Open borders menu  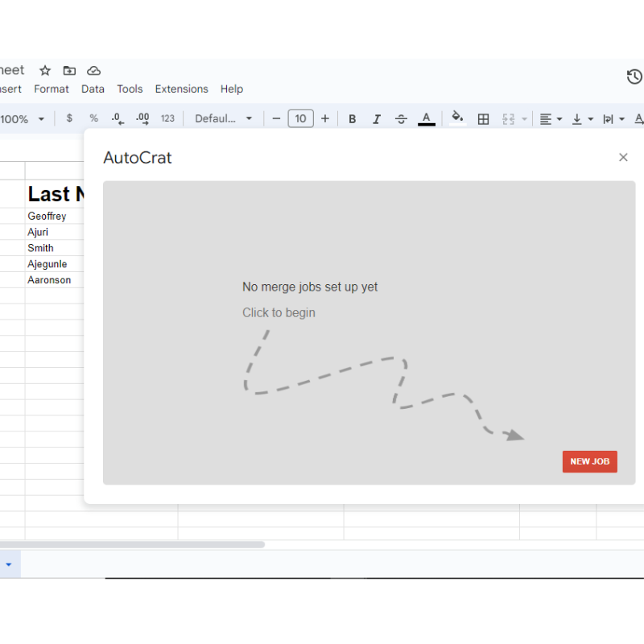coord(484,119)
